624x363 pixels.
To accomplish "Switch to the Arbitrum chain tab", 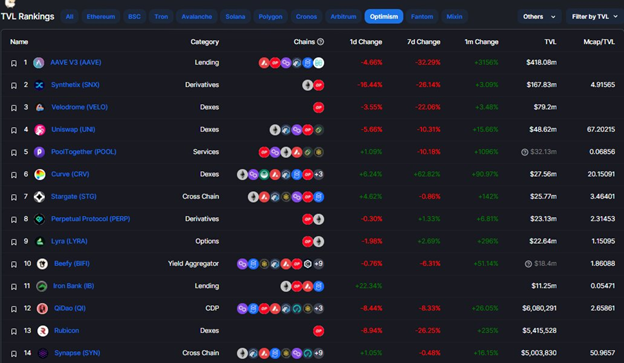I will [343, 16].
